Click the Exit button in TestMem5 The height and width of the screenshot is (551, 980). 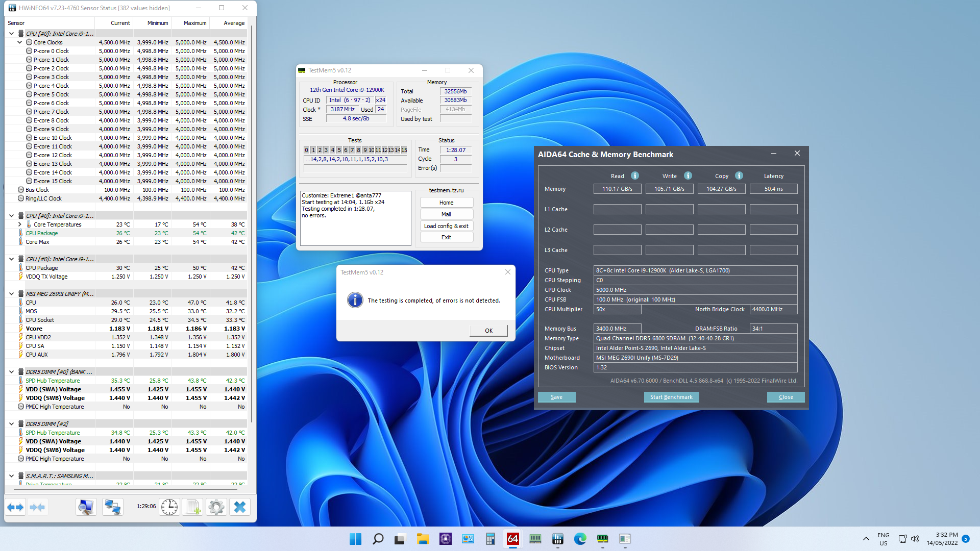[x=447, y=237]
